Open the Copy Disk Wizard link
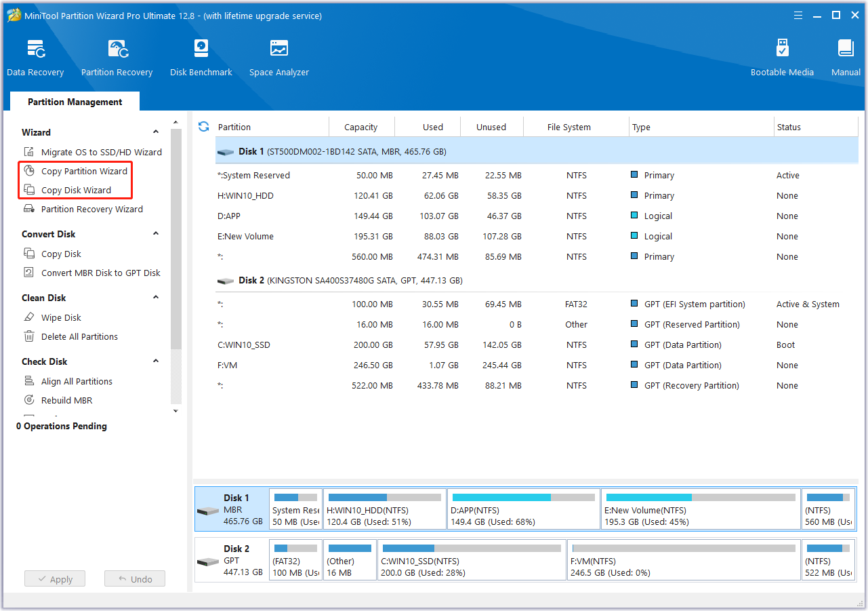 point(77,190)
